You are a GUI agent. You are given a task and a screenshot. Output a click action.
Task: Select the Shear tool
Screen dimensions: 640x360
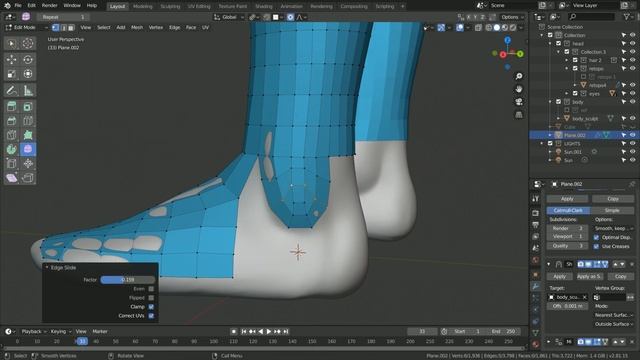(11, 178)
